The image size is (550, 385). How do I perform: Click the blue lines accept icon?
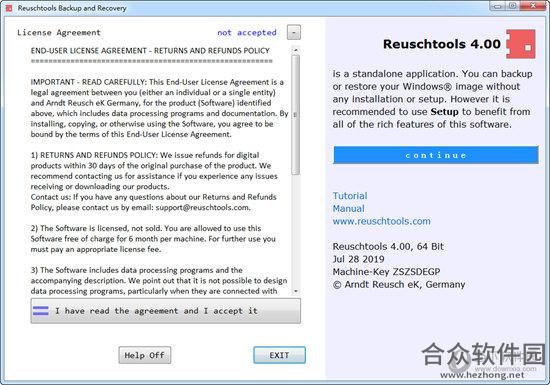click(41, 311)
